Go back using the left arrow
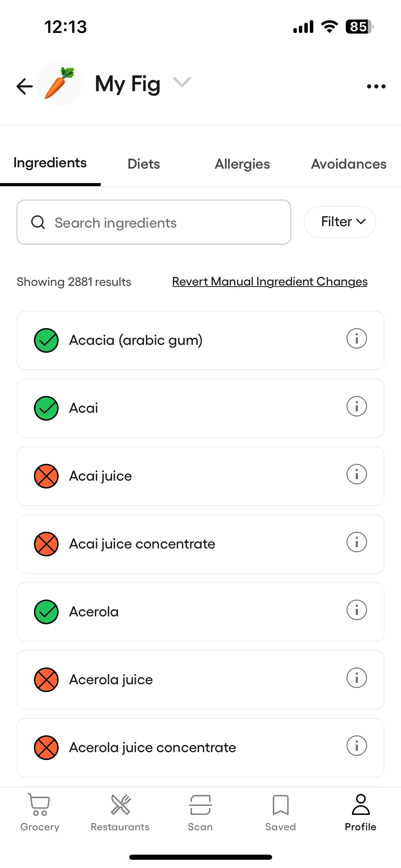Screen dimensions: 401x868 (x=25, y=86)
